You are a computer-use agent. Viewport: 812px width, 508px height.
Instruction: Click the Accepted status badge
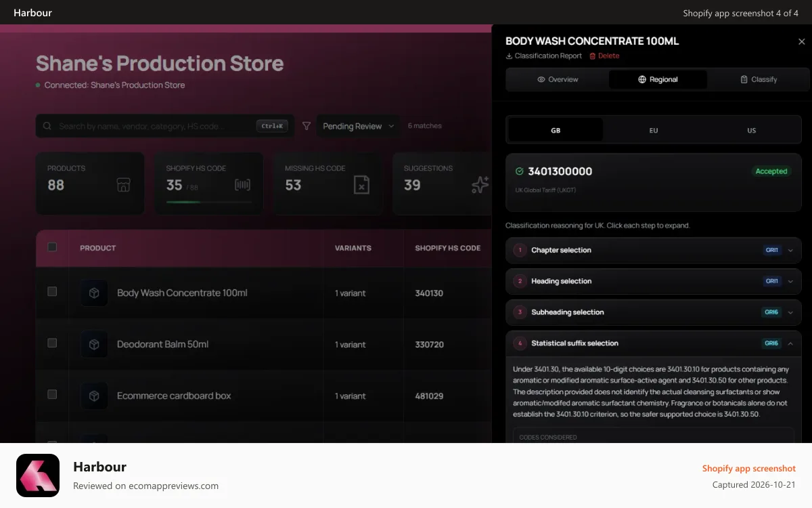771,171
